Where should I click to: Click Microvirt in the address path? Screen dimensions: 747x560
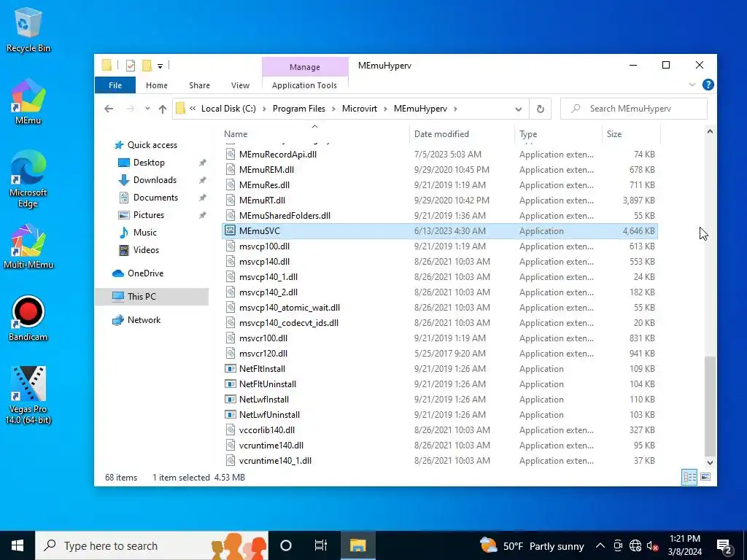coord(359,109)
